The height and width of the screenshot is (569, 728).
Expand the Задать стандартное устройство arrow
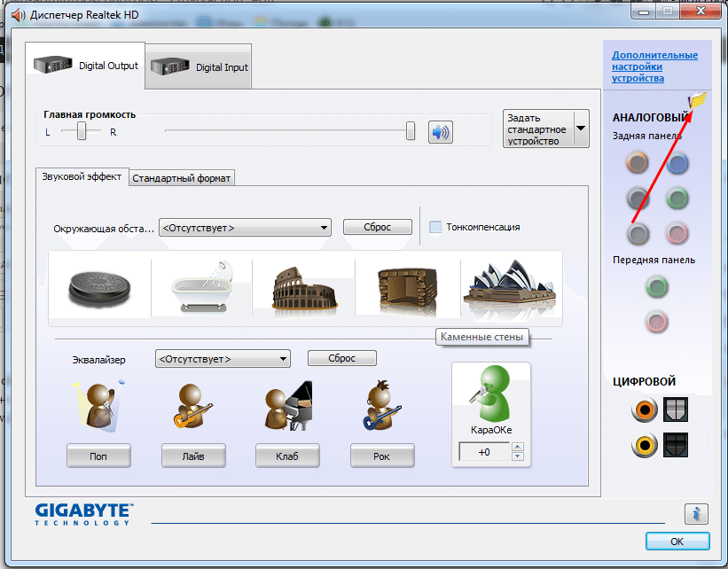point(582,129)
